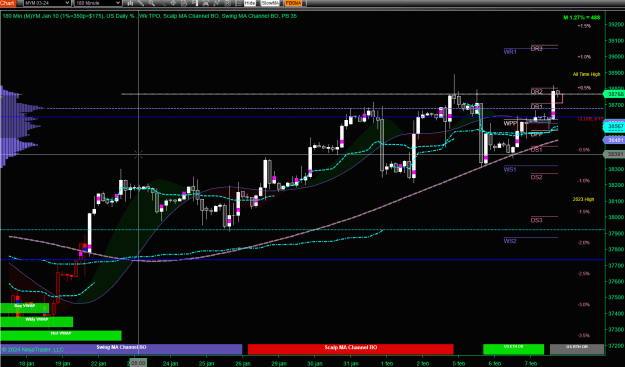Toggle the gray US RTH OR button
Screen dimensions: 625x367
[x=577, y=349]
